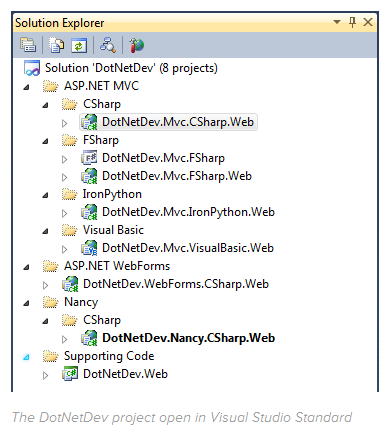Click the solution icon beside 'DotNetDev'
This screenshot has width=391, height=434.
pos(32,68)
